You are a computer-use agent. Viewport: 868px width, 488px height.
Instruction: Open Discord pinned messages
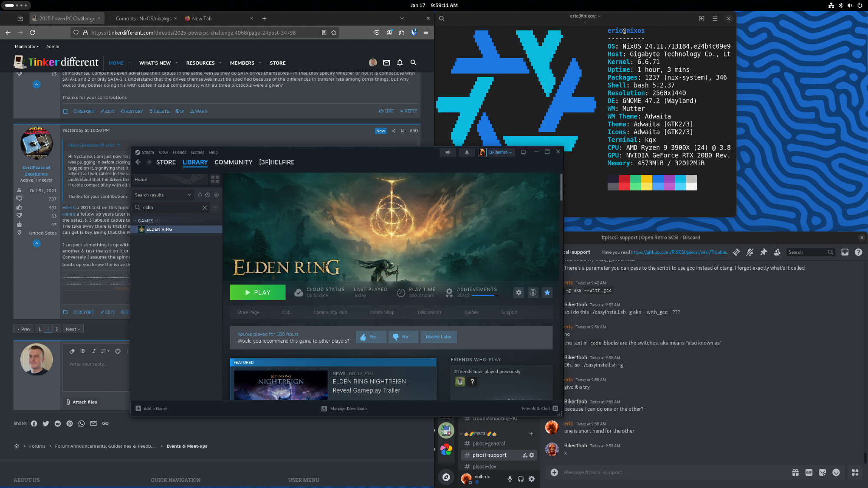tap(763, 252)
